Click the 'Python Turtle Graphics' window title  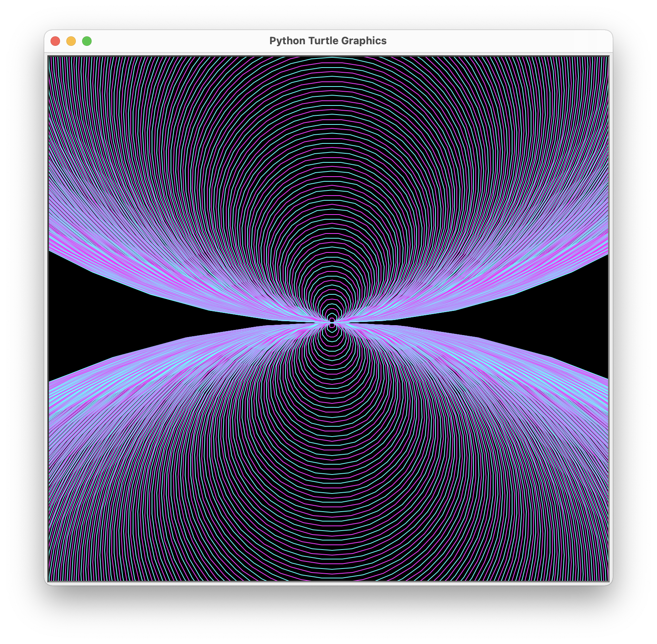coord(328,41)
